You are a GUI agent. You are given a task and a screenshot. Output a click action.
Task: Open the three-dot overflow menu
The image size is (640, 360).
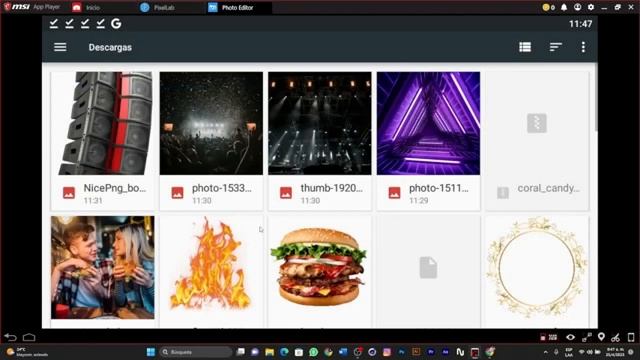click(583, 47)
